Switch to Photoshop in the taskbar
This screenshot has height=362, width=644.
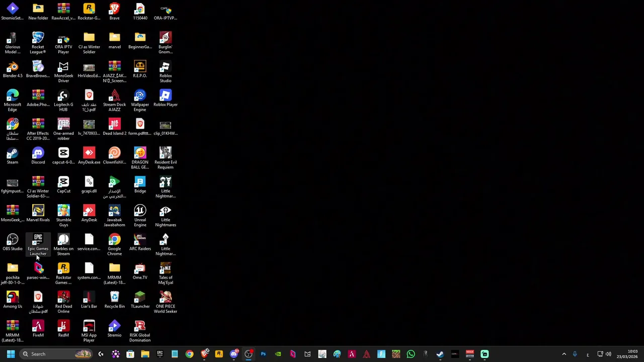pos(263,354)
